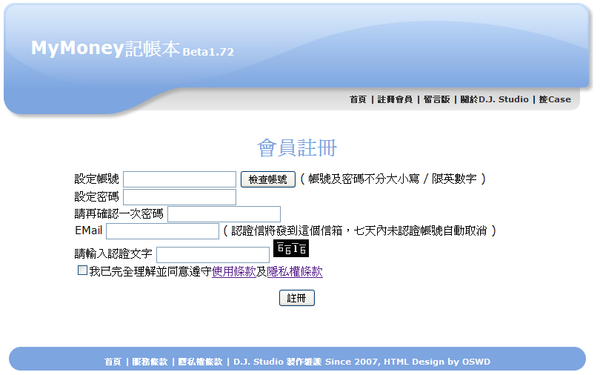
Task: Open 首頁 in the top navigation
Action: (358, 99)
